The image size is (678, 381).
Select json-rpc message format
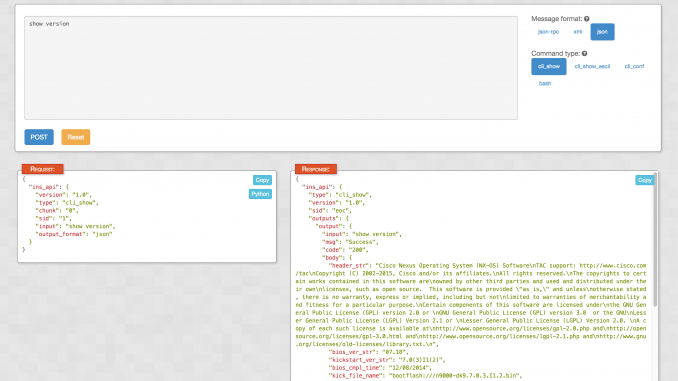(x=548, y=32)
